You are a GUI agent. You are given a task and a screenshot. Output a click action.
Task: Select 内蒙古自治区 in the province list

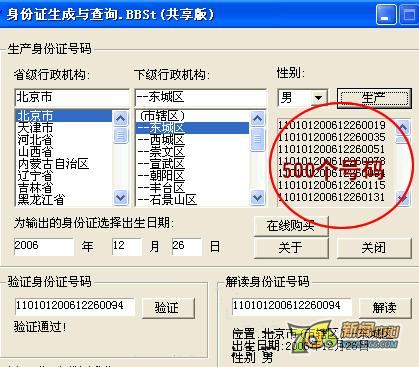coord(64,164)
